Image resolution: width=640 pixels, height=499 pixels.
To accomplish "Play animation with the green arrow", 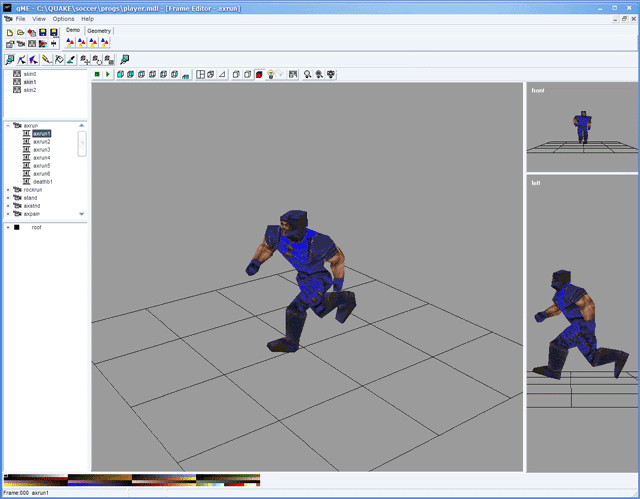I will [x=108, y=74].
